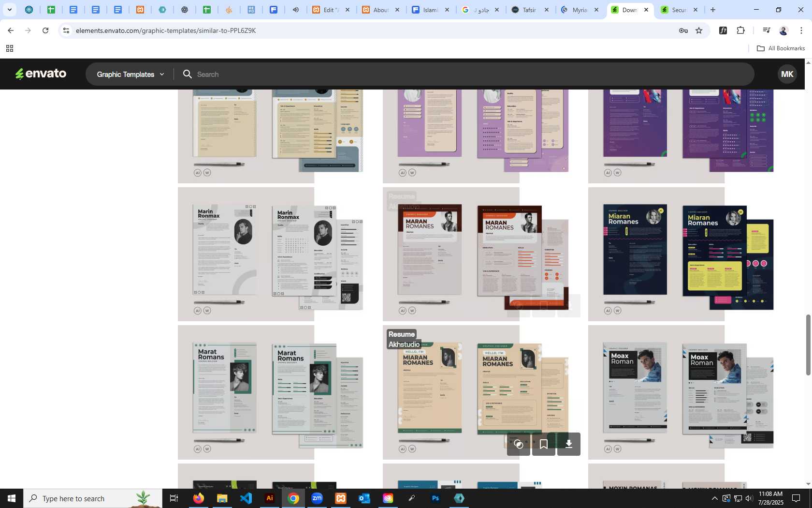Reload the current page
Image resolution: width=812 pixels, height=508 pixels.
[45, 30]
